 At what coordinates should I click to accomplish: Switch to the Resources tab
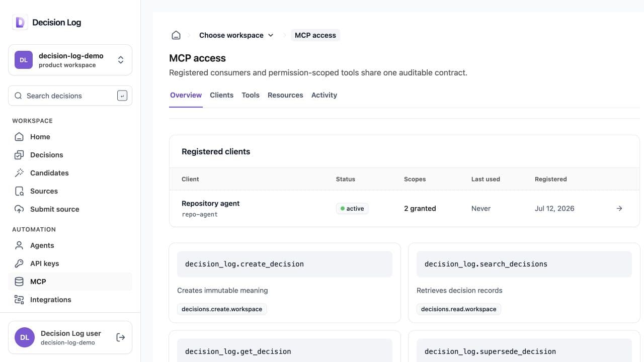pos(285,95)
